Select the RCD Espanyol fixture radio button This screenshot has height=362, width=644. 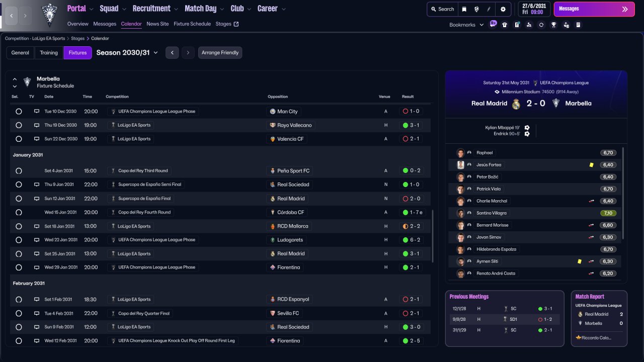(x=19, y=300)
